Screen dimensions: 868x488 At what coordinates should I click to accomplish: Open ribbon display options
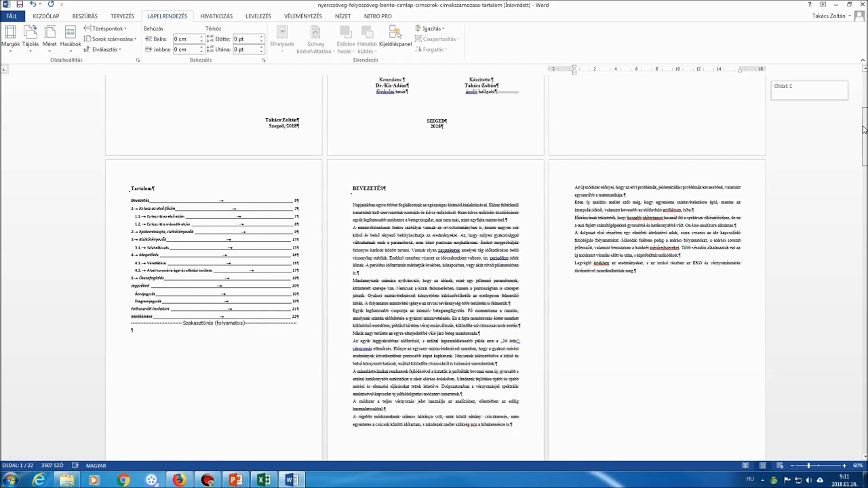[x=823, y=5]
